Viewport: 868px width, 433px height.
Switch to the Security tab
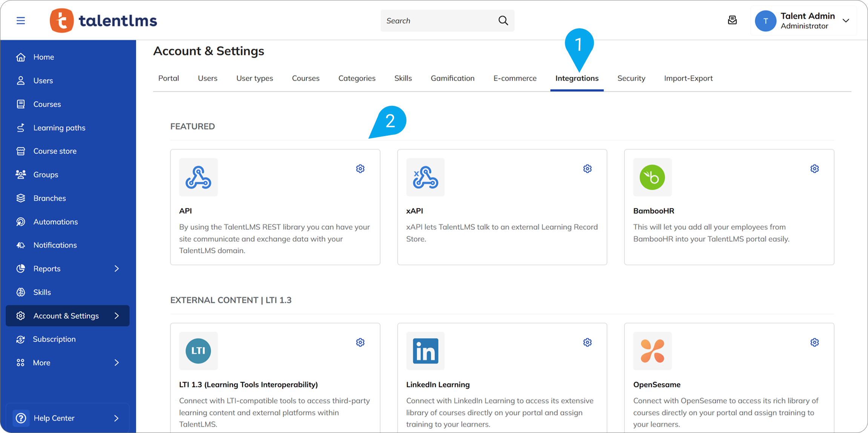pos(631,78)
